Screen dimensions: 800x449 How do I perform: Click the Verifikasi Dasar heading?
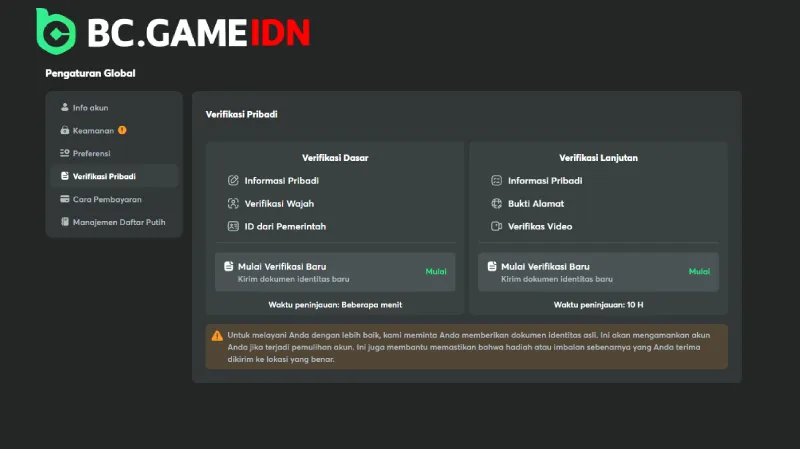335,158
